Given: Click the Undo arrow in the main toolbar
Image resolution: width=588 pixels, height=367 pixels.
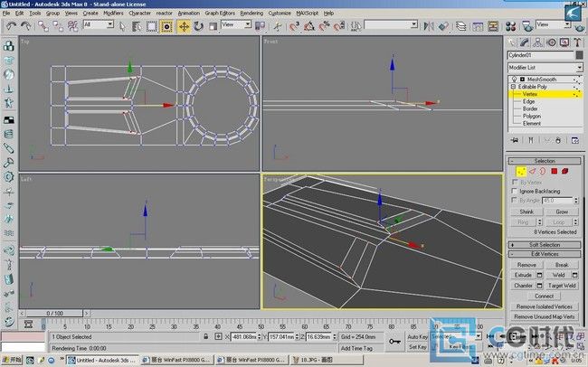Looking at the screenshot, I should (x=11, y=26).
